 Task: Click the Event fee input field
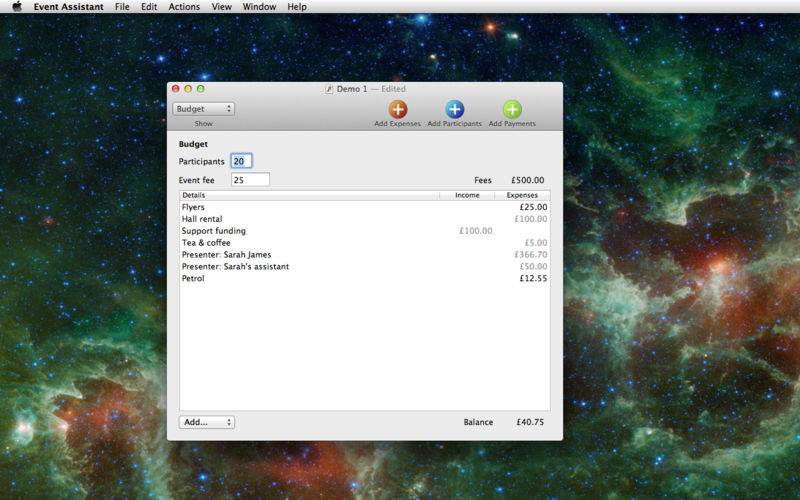point(251,180)
